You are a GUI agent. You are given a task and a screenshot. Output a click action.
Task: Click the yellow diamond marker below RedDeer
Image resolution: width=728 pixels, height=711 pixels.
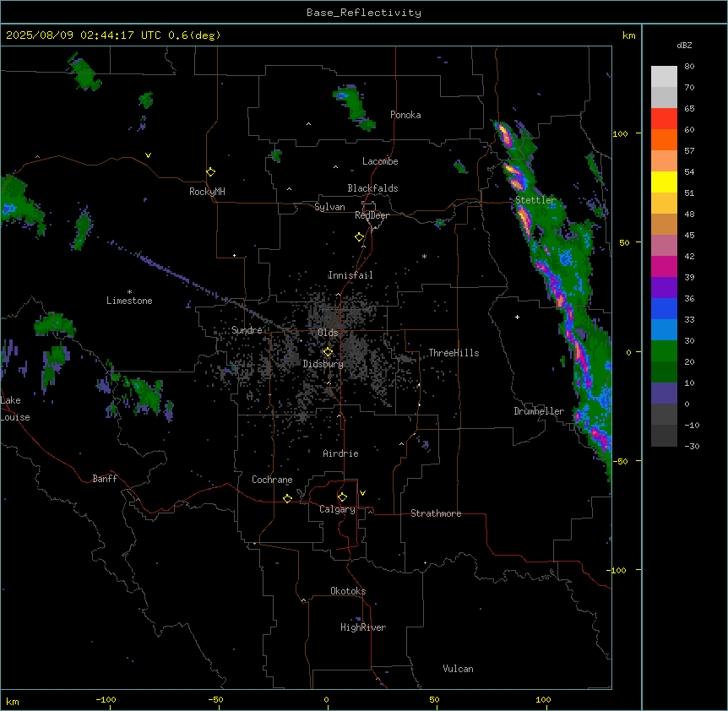pyautogui.click(x=360, y=237)
